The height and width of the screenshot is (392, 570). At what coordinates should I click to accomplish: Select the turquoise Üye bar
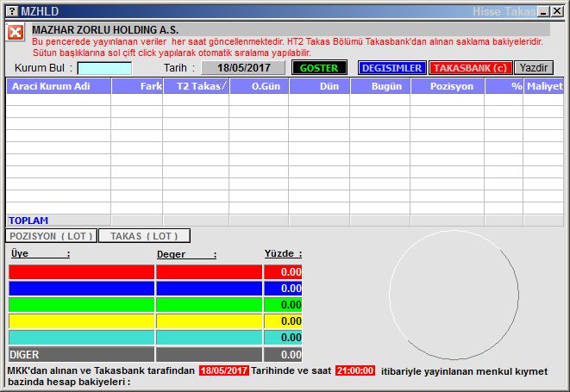[81, 338]
